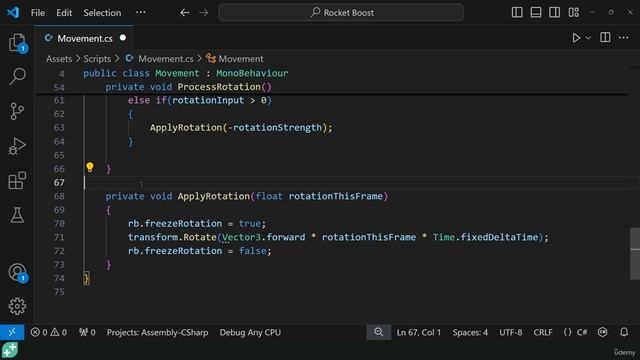Screen dimensions: 640x360
Task: Click line number 70 in gutter
Action: tap(59, 224)
